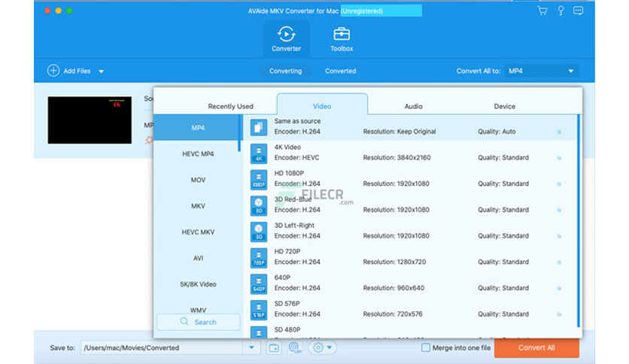Show the Converted list tab
Image resolution: width=629 pixels, height=364 pixels.
pos(340,71)
